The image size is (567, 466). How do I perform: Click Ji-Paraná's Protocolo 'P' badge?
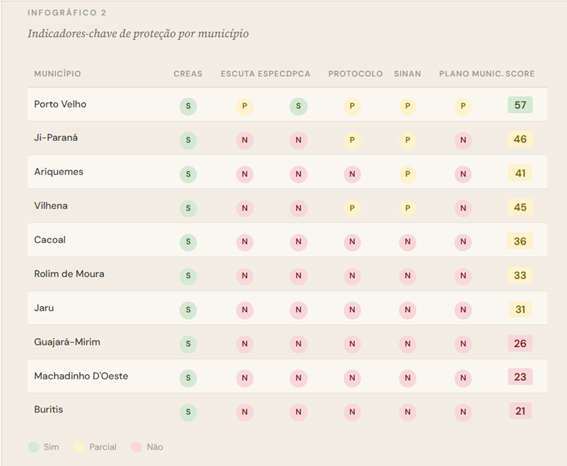(x=352, y=140)
